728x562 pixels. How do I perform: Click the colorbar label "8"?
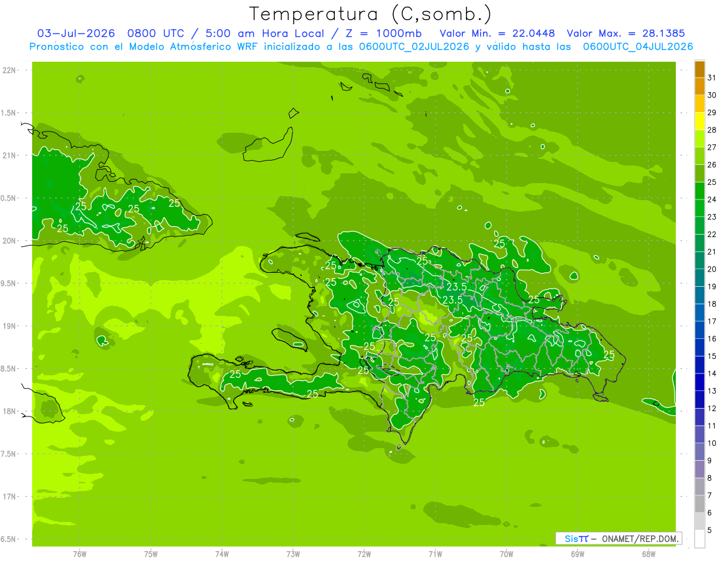pyautogui.click(x=709, y=478)
